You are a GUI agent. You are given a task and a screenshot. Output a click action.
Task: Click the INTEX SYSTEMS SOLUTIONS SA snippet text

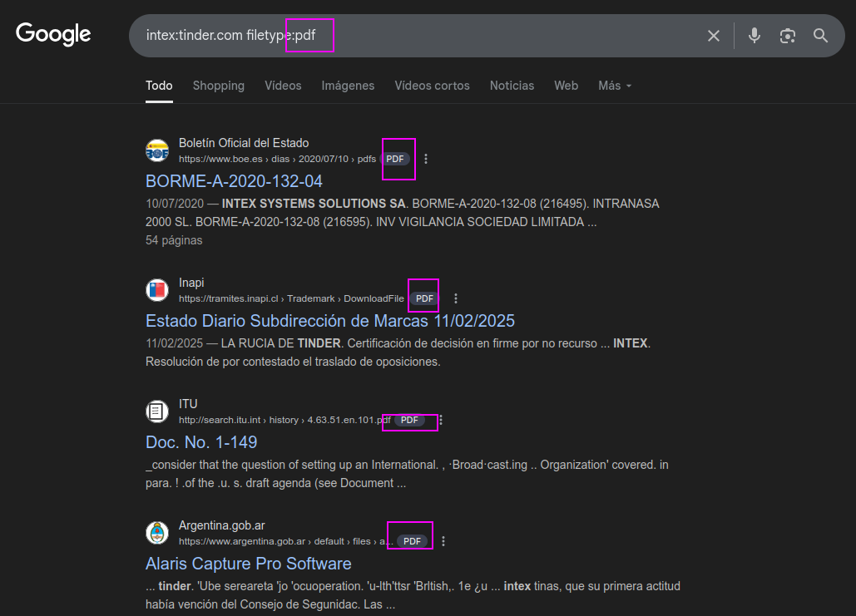click(x=314, y=204)
